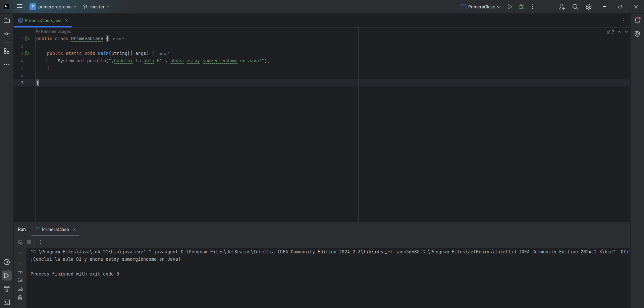Toggle the Run tool window button
This screenshot has height=308, width=644.
coord(7,275)
